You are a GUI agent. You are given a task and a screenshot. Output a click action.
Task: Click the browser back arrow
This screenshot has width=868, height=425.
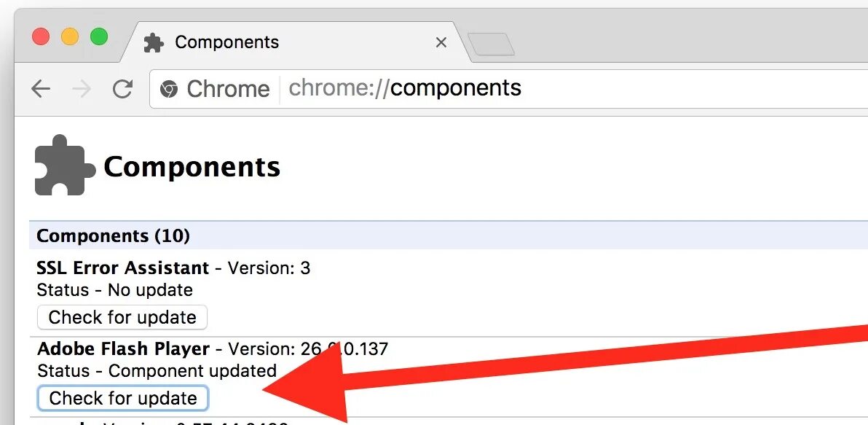pos(41,89)
